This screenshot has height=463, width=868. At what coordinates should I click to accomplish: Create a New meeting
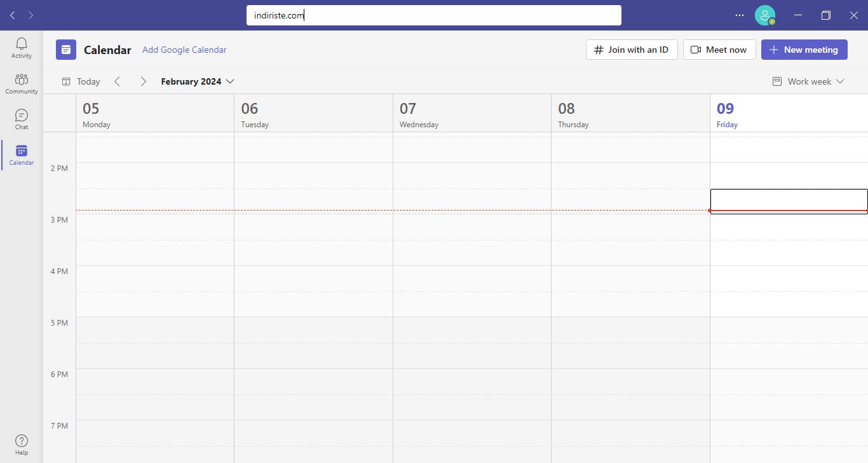pyautogui.click(x=804, y=50)
